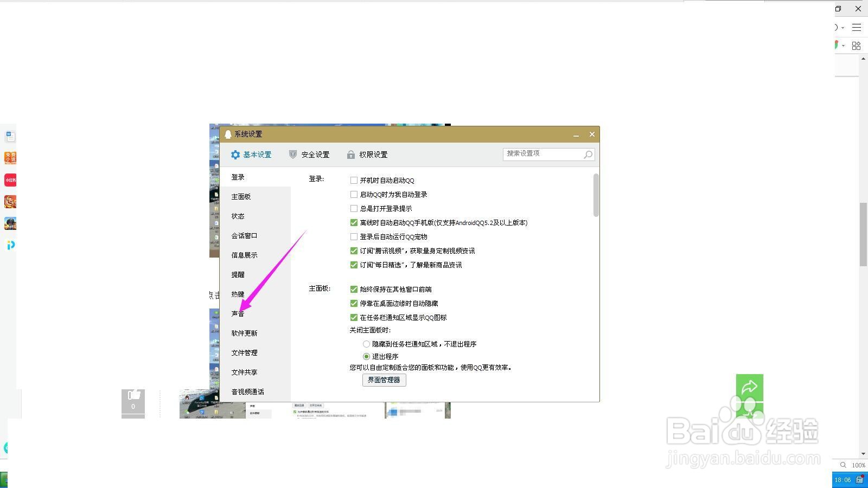Screen dimensions: 868x488
Task: Enable 总是打开登录提示 checkbox
Action: click(x=354, y=209)
